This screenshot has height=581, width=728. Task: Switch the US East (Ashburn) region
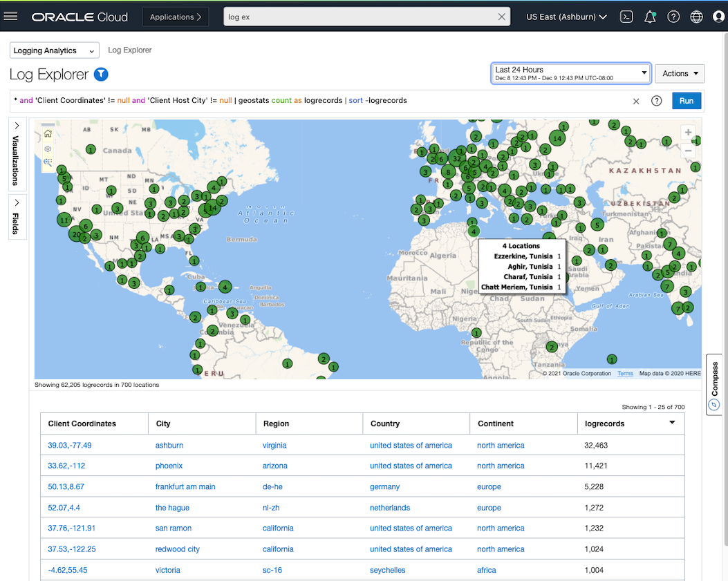[566, 17]
